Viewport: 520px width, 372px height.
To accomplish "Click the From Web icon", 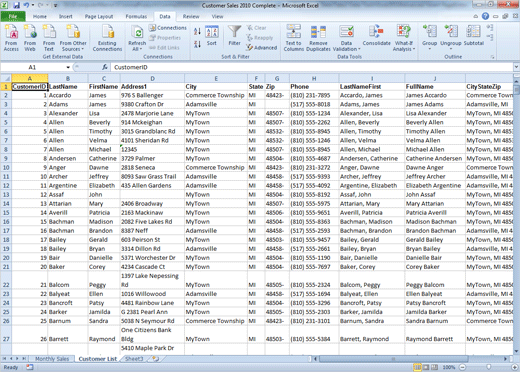I will point(30,38).
